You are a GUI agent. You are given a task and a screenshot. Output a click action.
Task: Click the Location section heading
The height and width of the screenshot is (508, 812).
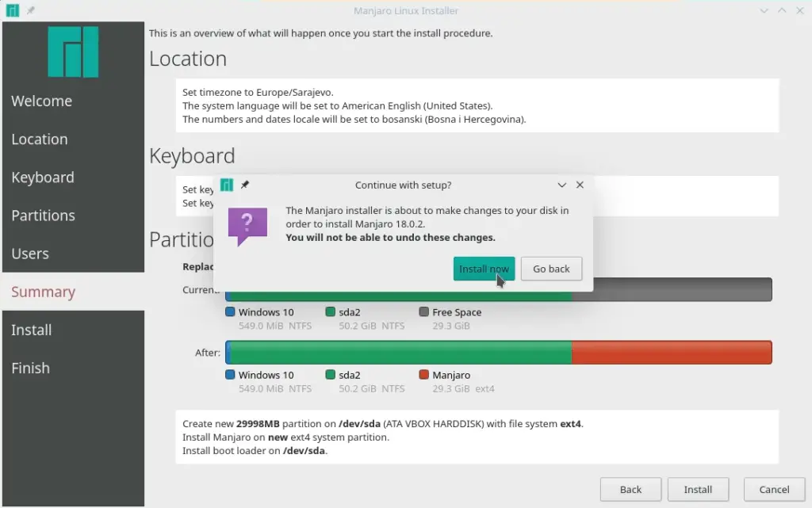(x=188, y=59)
